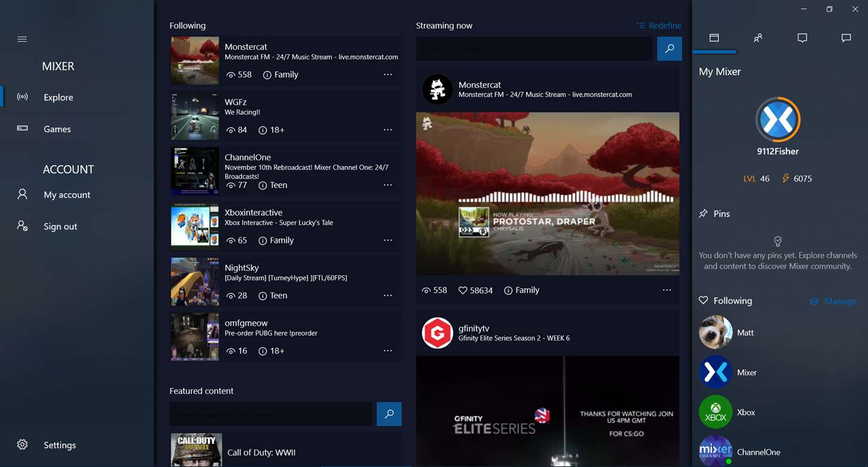Screen dimensions: 868x467
Task: Click the Monstercat channel name in Following
Action: pyautogui.click(x=246, y=46)
